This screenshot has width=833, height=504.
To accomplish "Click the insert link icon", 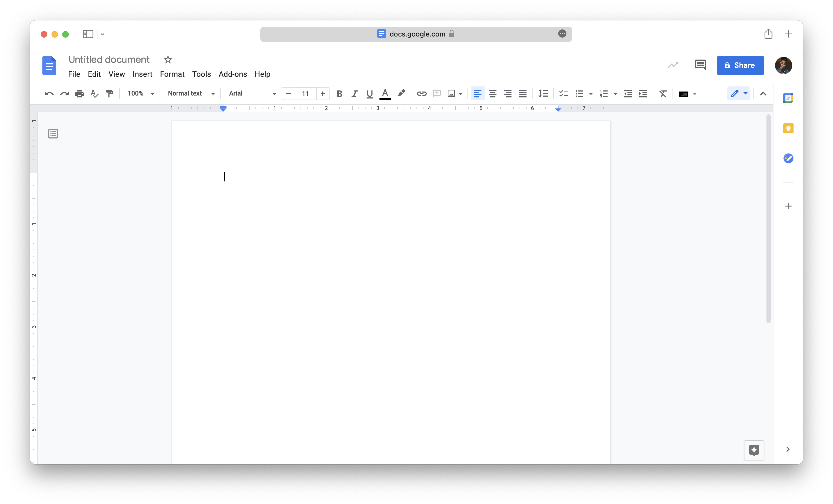I will (421, 94).
